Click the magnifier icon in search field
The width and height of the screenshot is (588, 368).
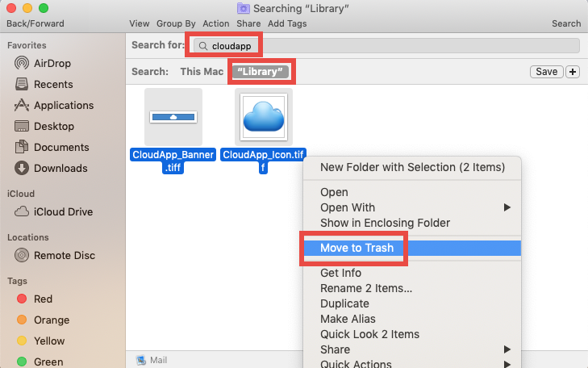point(203,46)
